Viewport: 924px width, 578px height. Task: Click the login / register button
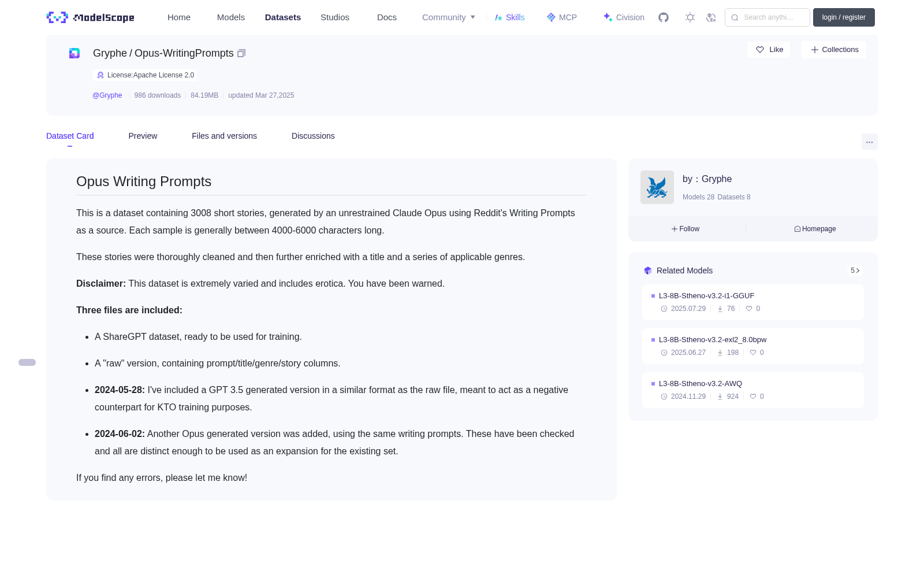pos(844,17)
